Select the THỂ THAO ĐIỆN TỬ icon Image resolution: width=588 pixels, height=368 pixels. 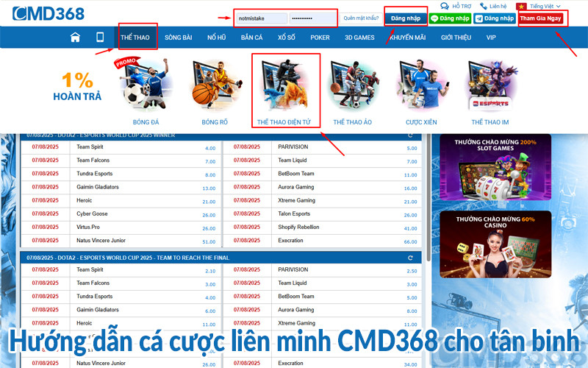[x=285, y=85]
